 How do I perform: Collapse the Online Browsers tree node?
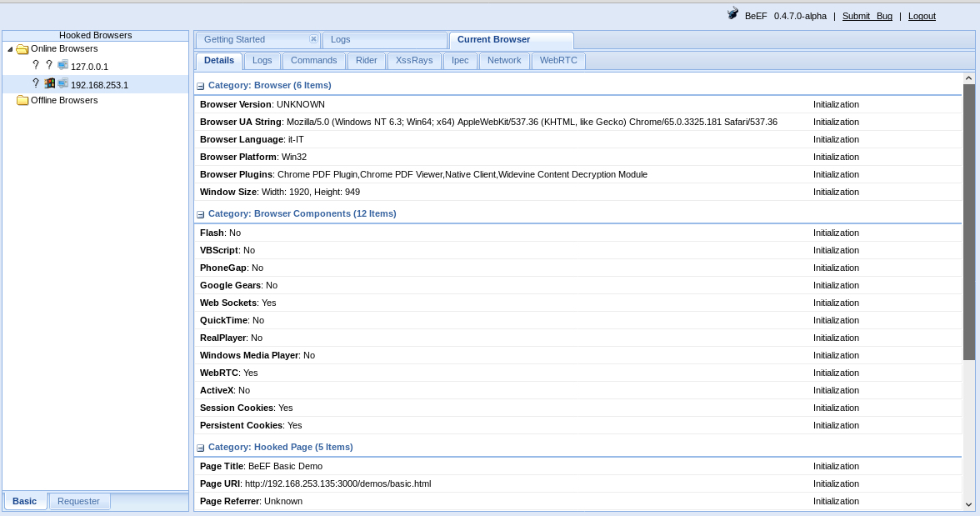click(x=10, y=49)
